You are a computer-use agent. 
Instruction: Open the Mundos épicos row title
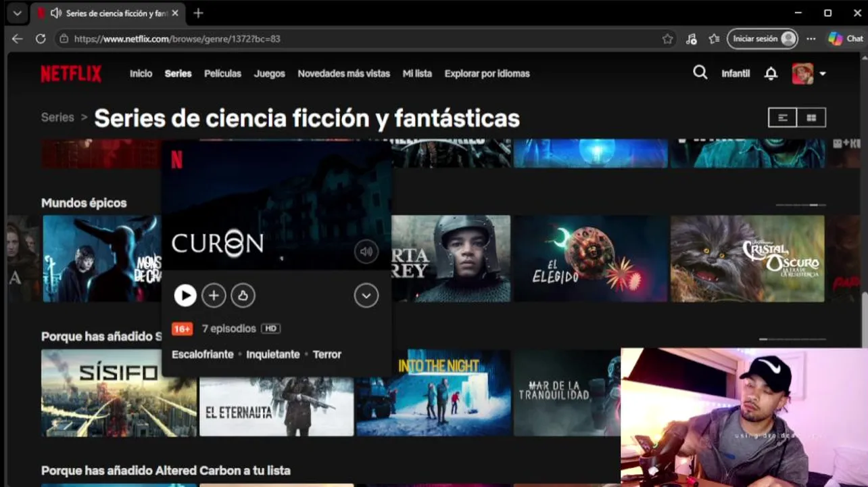[84, 203]
